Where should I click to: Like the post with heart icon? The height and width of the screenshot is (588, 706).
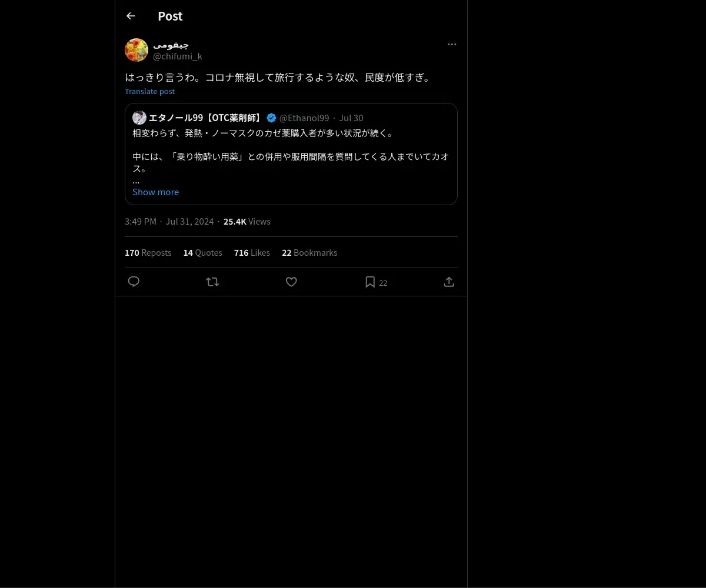(291, 282)
